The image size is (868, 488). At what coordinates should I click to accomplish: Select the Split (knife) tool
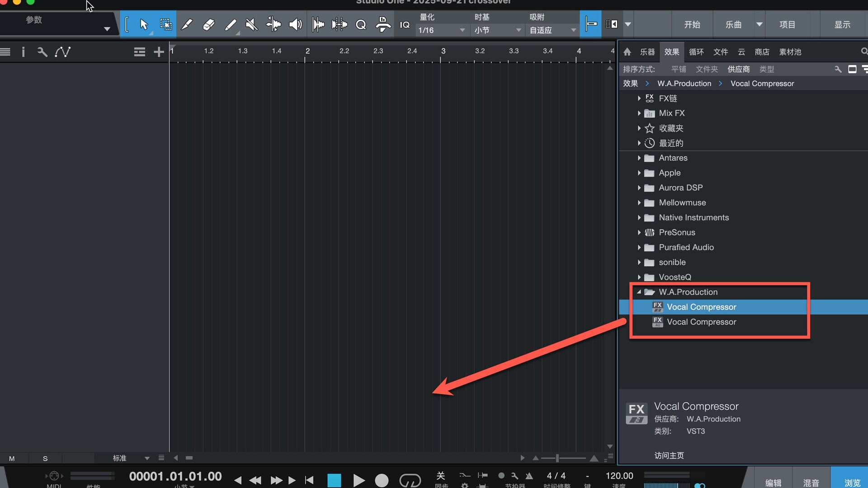187,24
